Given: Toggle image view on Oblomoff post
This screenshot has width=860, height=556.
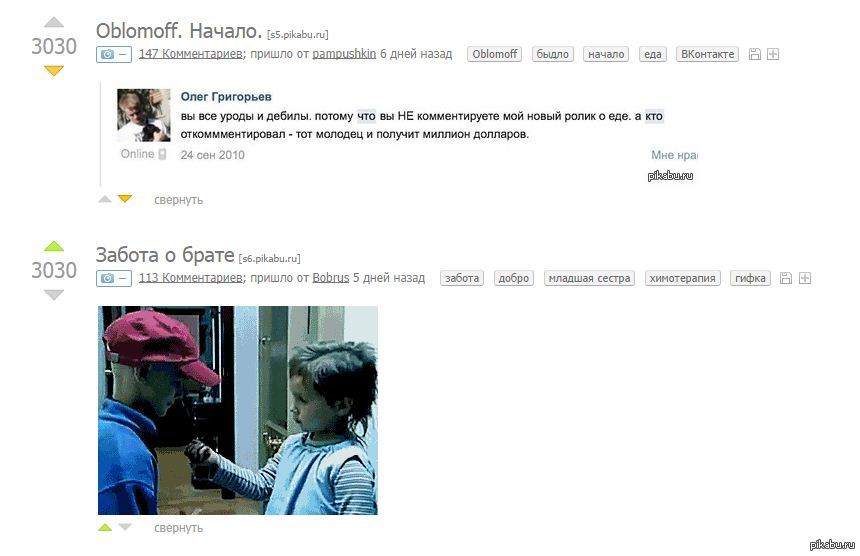Looking at the screenshot, I should (114, 54).
